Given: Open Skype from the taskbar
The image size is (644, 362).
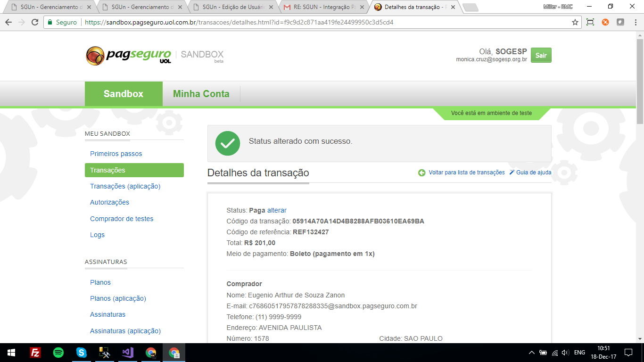Looking at the screenshot, I should pos(82,353).
